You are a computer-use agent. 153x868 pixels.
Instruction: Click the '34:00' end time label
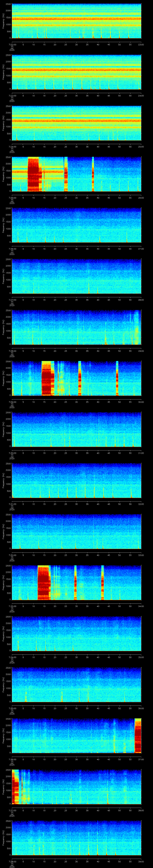click(141, 606)
